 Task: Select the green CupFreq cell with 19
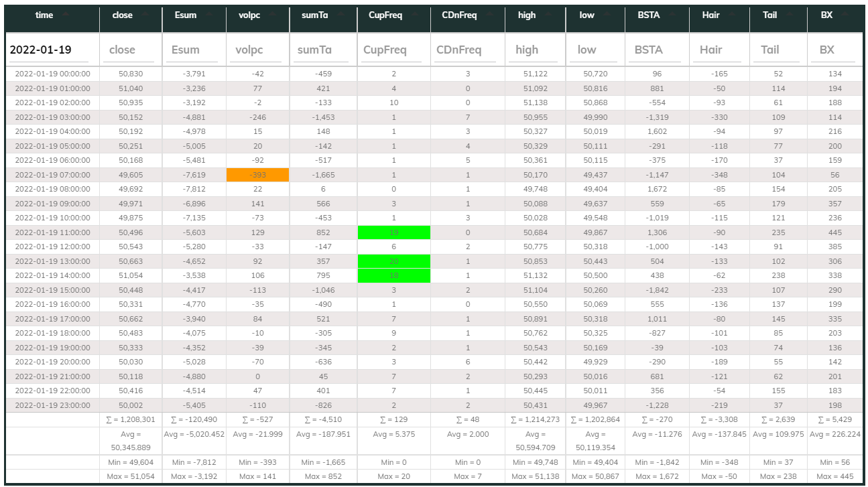pyautogui.click(x=394, y=232)
